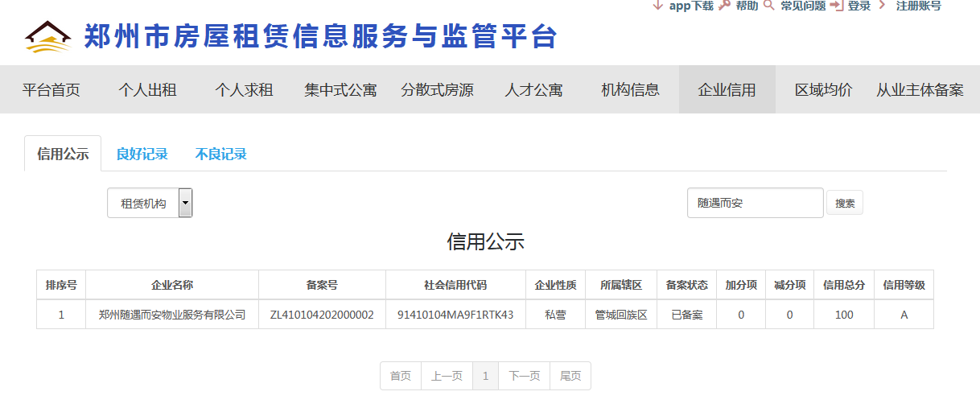Open 集中式公寓 in navigation bar
Viewport: 980px width, 408px height.
point(341,89)
